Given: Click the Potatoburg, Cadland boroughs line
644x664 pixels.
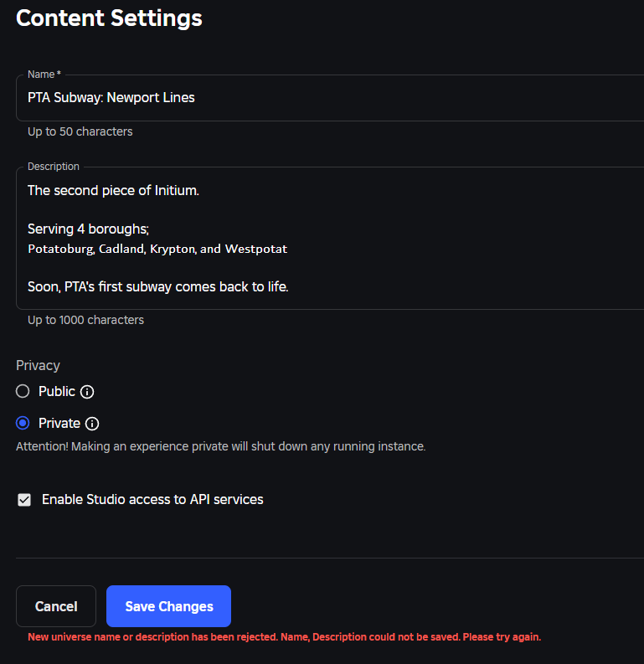Looking at the screenshot, I should pos(157,249).
